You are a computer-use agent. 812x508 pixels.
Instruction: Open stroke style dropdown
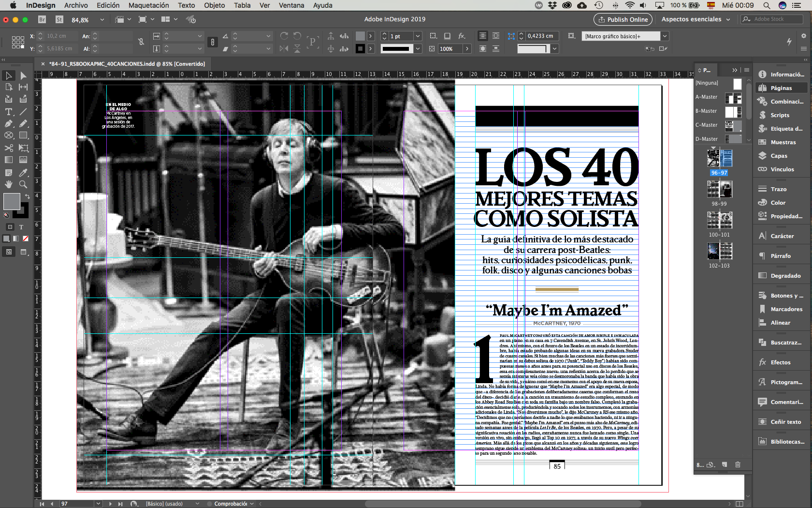point(418,48)
